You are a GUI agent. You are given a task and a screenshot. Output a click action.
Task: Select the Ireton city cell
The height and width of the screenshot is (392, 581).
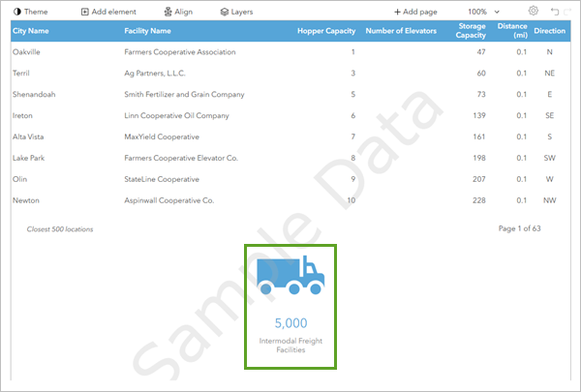[x=22, y=115]
